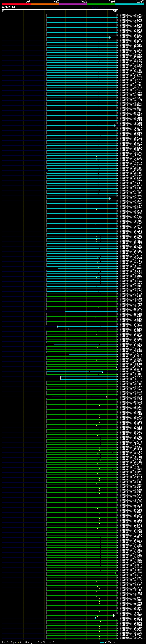146x644 pixels.
Task: Select the UniRef100_A7PFP3 label
Action: pyautogui.click(x=131, y=304)
